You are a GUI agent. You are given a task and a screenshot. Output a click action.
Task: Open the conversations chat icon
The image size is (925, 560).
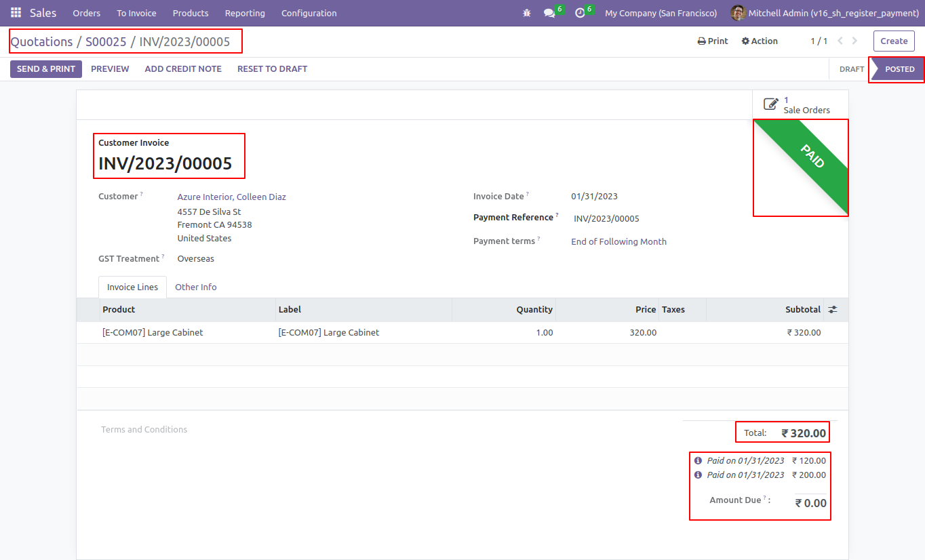(549, 13)
